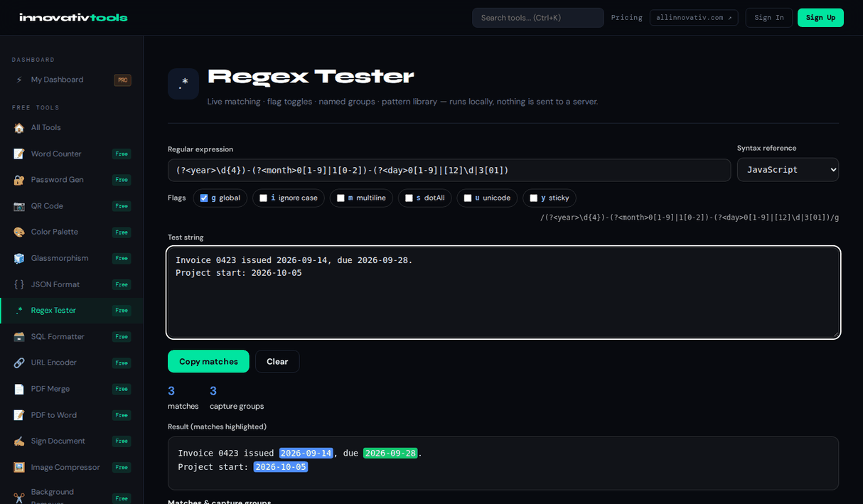
Task: Click into the Regular expression input
Action: click(449, 170)
